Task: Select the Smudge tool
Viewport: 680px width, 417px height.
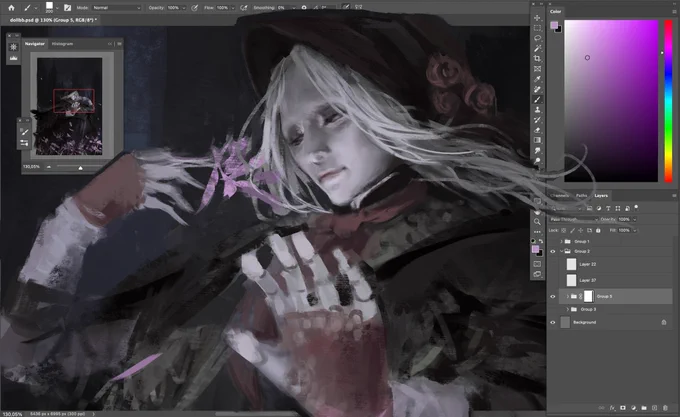Action: point(537,150)
